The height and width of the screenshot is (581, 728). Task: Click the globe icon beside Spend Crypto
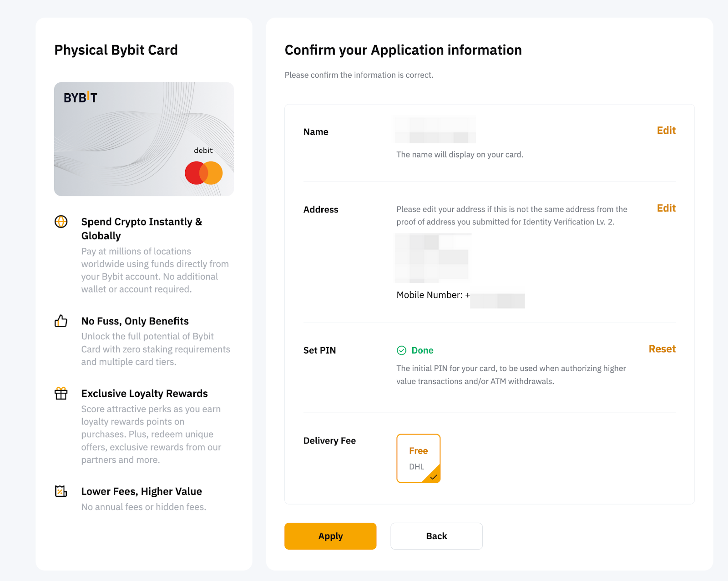coord(61,222)
